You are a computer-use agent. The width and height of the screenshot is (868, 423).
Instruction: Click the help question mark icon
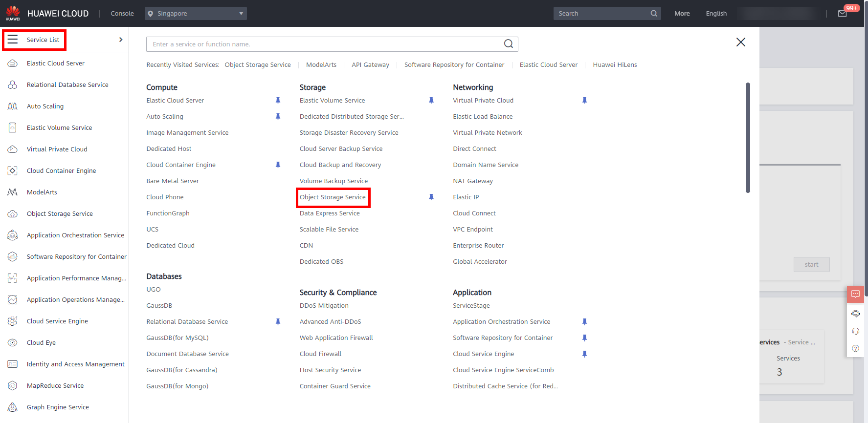[855, 348]
